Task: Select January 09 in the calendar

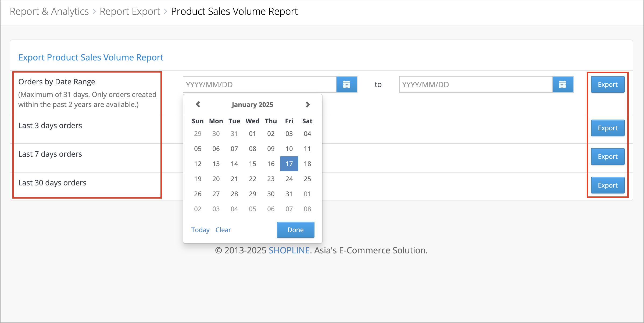Action: (271, 149)
